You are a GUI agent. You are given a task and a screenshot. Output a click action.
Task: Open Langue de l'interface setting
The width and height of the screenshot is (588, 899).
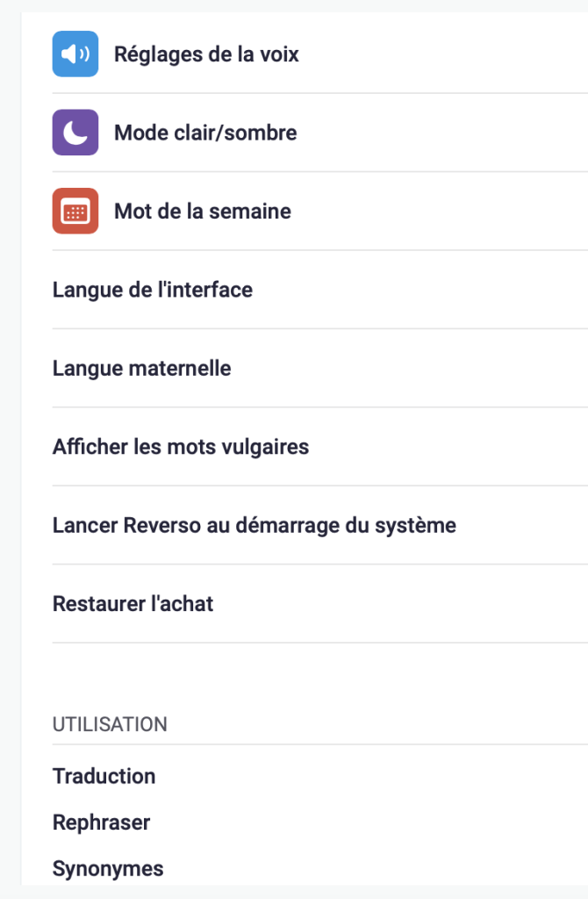[x=153, y=290]
